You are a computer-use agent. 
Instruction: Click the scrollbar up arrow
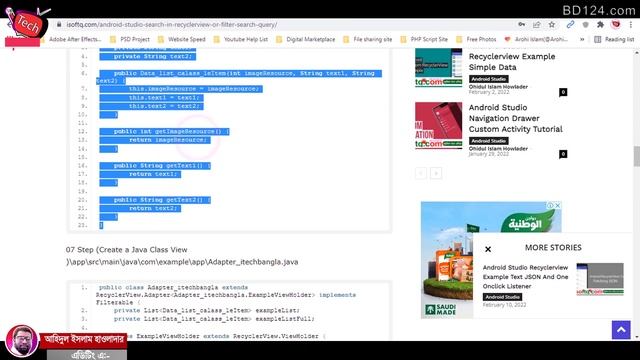pyautogui.click(x=636, y=52)
